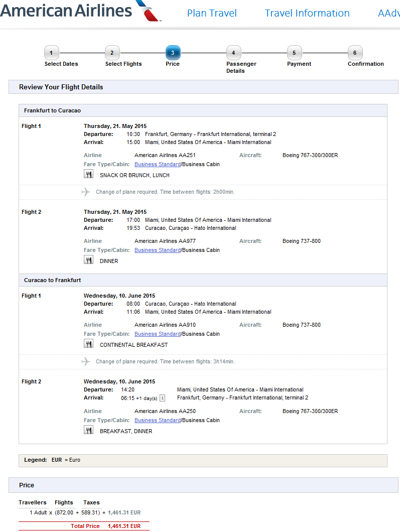Select the highlighted Price step circle

coord(173,52)
